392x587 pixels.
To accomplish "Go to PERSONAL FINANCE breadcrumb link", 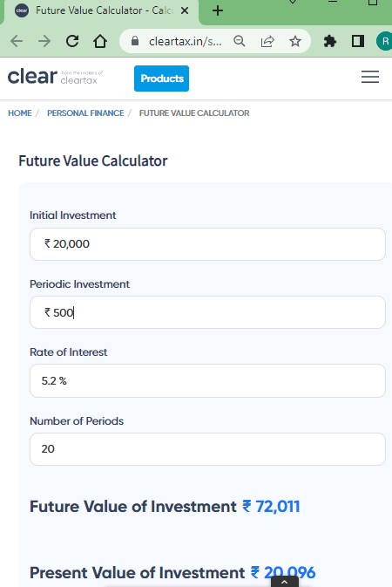I will tap(85, 113).
